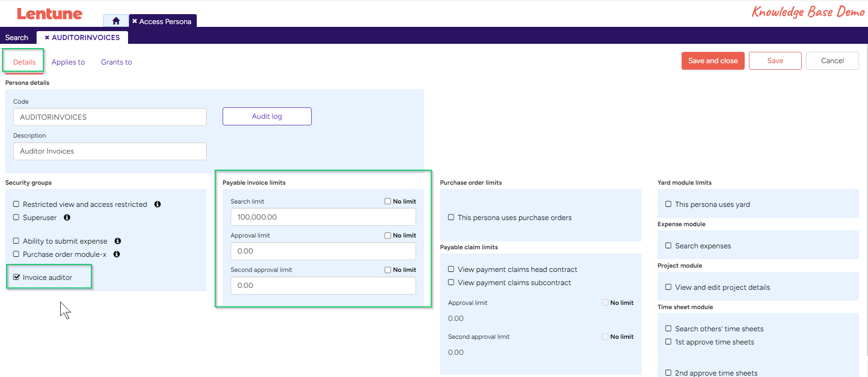The image size is (868, 377).
Task: Show info for Purchase order module-x
Action: coord(117,254)
